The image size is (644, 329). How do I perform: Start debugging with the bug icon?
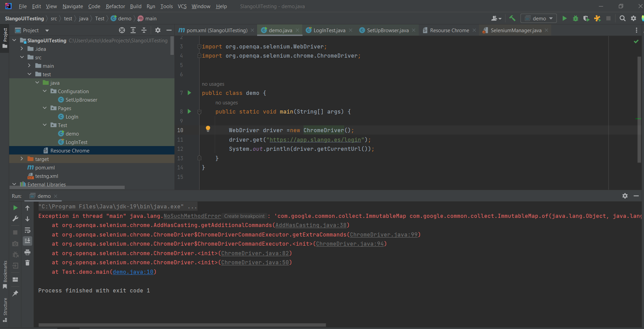(575, 18)
